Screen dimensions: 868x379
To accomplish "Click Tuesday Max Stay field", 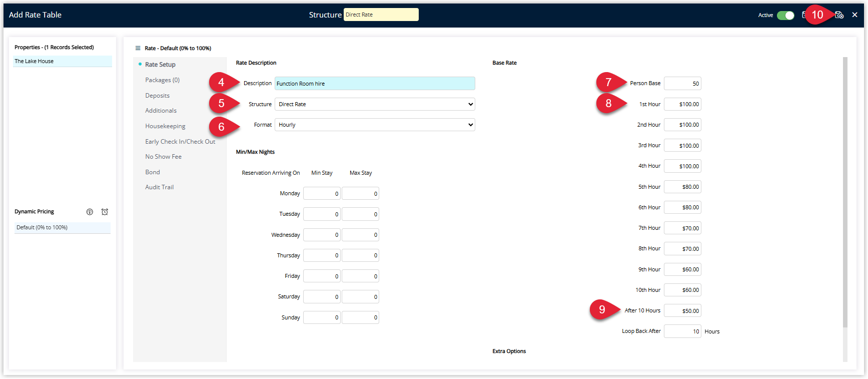I will click(x=360, y=214).
